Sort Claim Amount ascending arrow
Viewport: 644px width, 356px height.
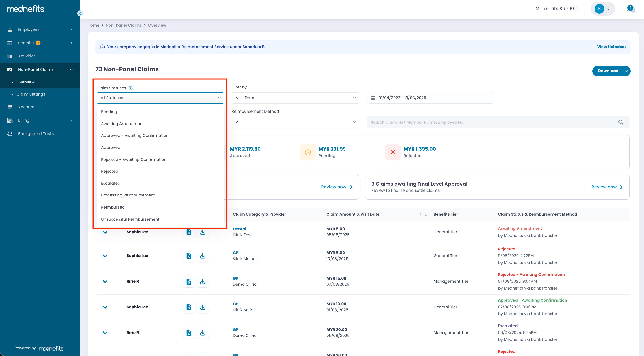421,214
